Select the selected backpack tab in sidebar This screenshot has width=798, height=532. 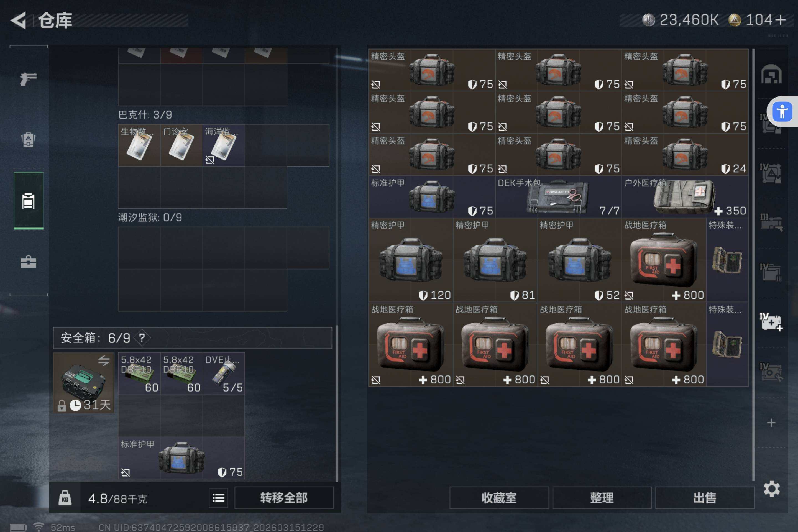click(x=29, y=201)
